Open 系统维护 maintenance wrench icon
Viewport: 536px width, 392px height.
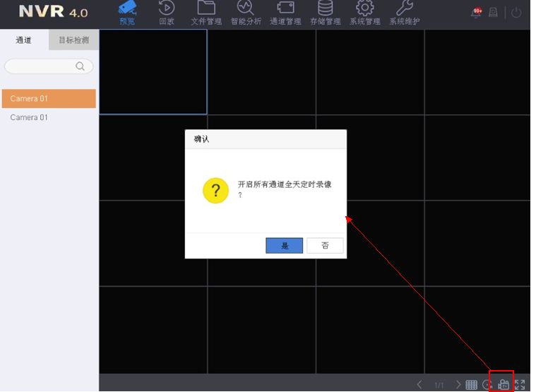tap(404, 13)
